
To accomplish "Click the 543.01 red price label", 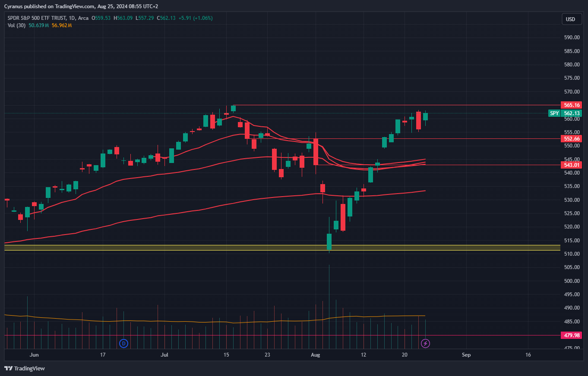I will pos(572,165).
